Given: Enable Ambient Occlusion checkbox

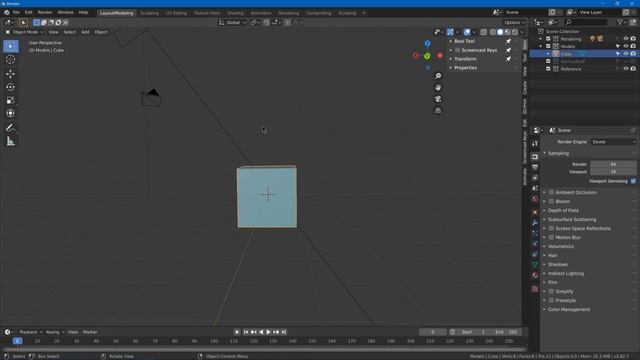Looking at the screenshot, I should (x=551, y=192).
